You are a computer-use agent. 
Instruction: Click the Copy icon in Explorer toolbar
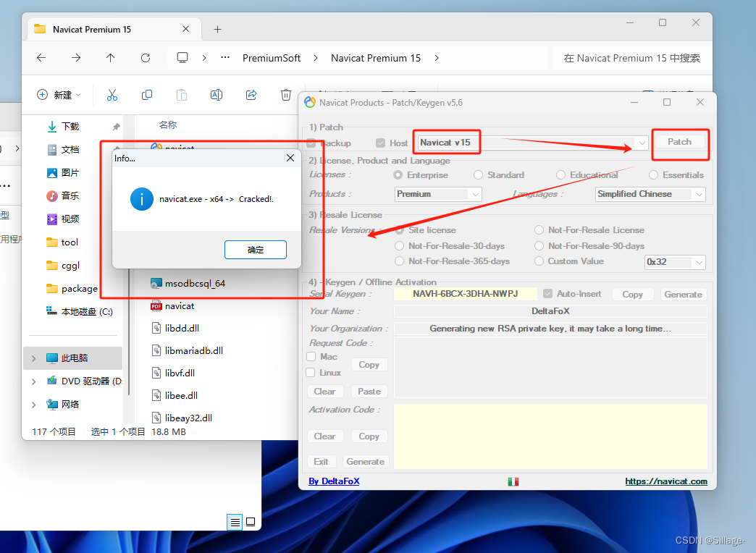point(146,95)
